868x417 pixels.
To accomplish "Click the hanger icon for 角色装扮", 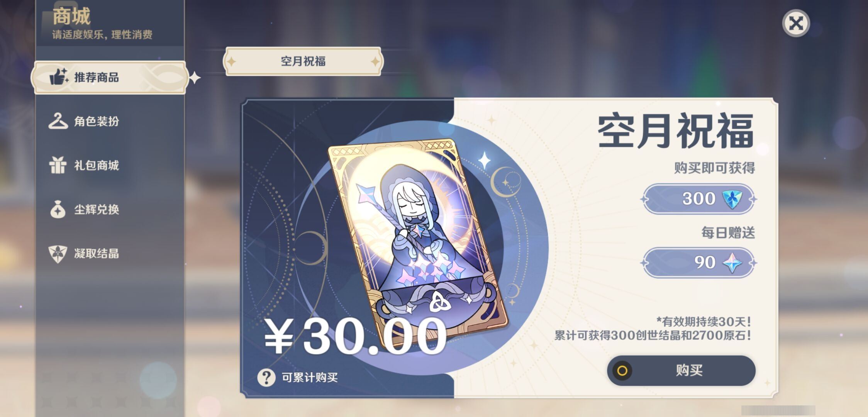I will (58, 121).
